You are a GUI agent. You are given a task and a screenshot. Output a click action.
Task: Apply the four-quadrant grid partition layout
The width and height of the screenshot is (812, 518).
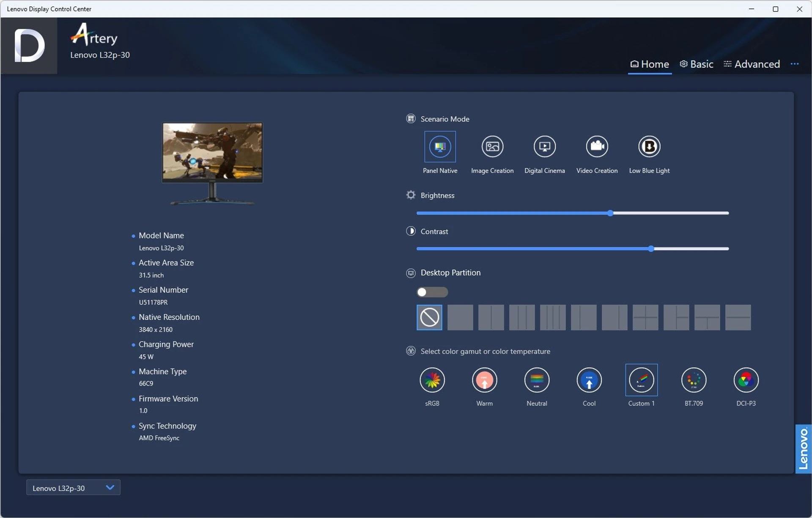[x=645, y=317]
